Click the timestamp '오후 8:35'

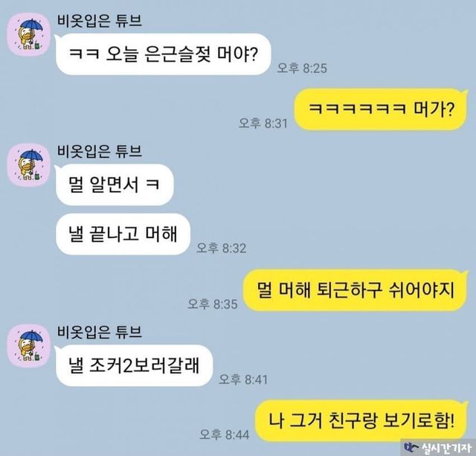(x=212, y=304)
